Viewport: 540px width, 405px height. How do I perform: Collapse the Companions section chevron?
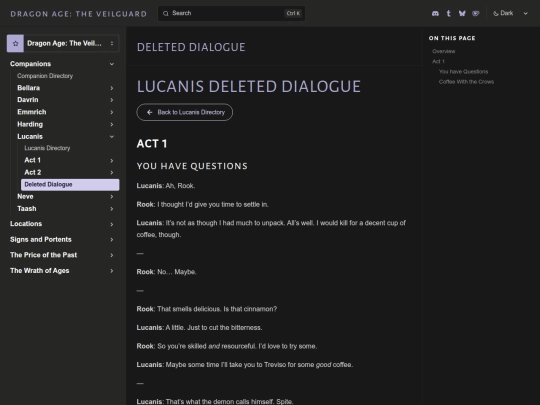112,64
